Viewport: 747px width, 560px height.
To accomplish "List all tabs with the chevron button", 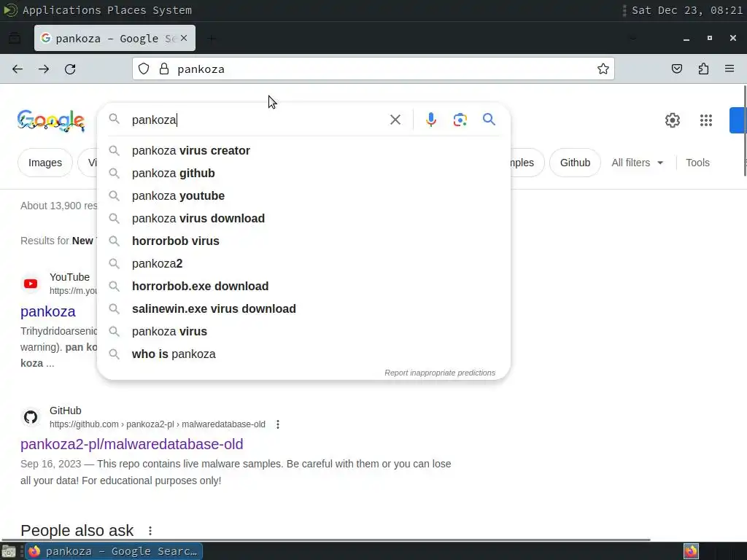I will coord(632,38).
